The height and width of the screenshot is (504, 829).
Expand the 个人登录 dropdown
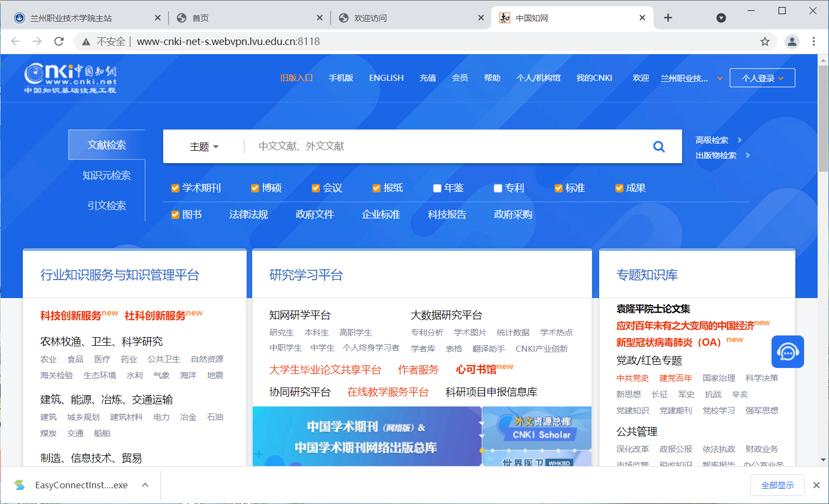[762, 78]
